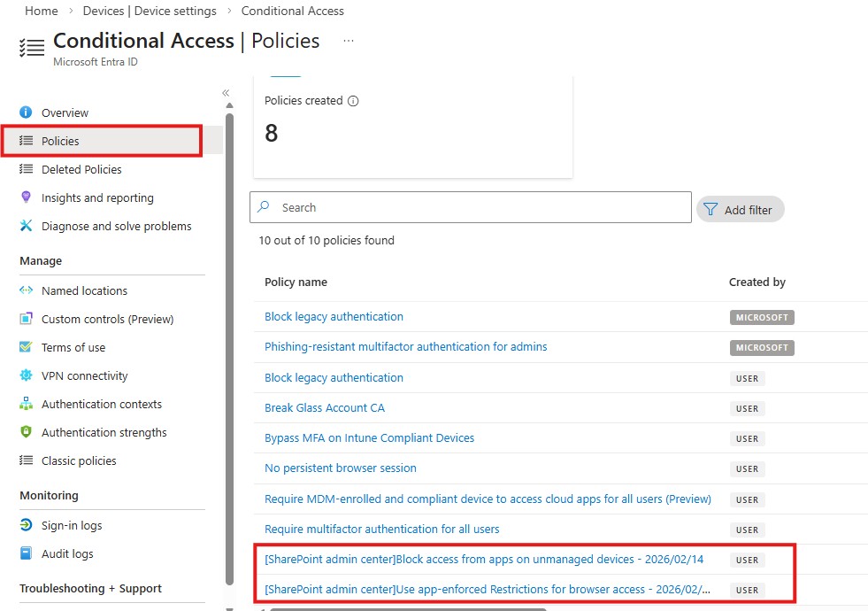
Task: Switch to Insights and reporting
Action: click(97, 197)
